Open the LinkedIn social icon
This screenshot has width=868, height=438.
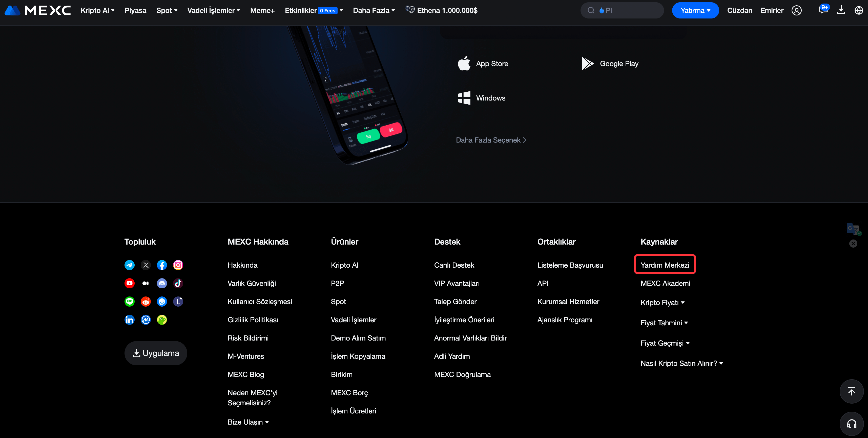coord(129,320)
